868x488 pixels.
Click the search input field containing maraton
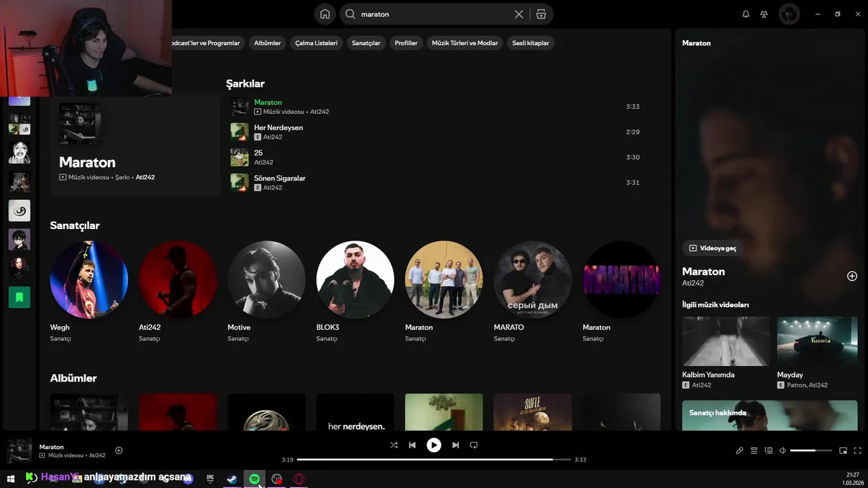(434, 14)
